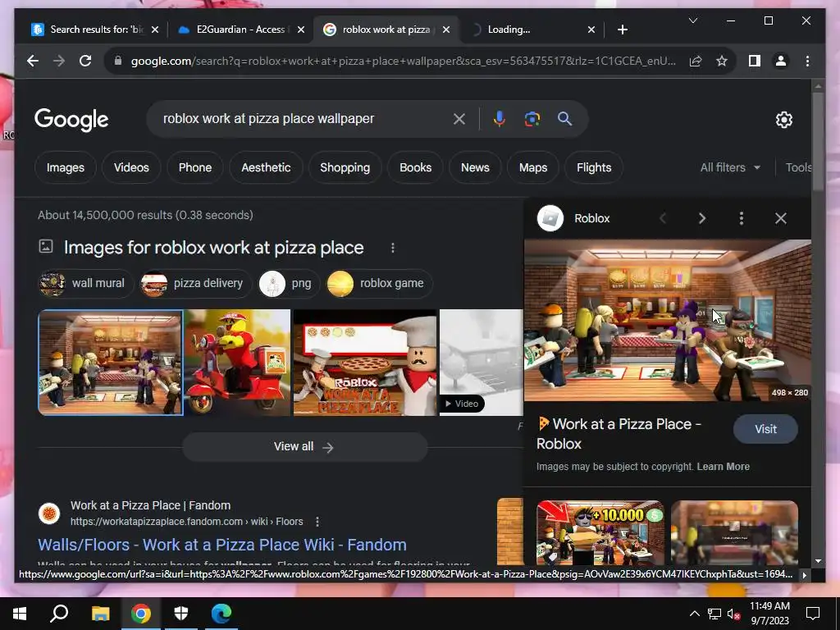Close the Loading tab
Viewport: 840px width, 630px height.
[591, 30]
